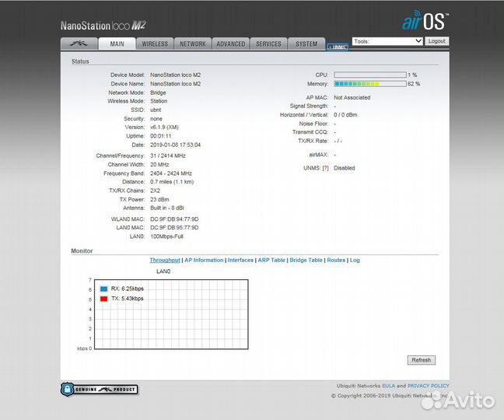The height and width of the screenshot is (420, 504).
Task: Click the airOS logo
Action: tap(425, 21)
